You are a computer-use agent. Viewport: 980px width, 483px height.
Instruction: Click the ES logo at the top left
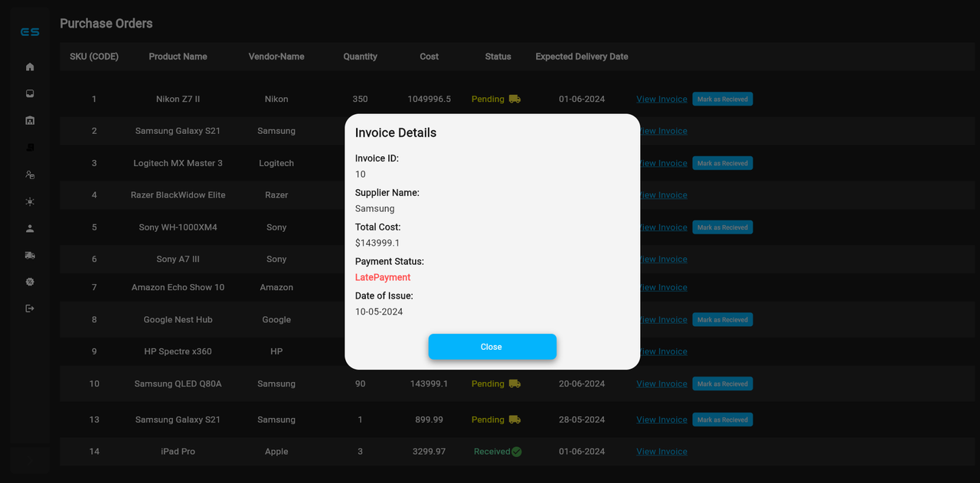[x=29, y=32]
